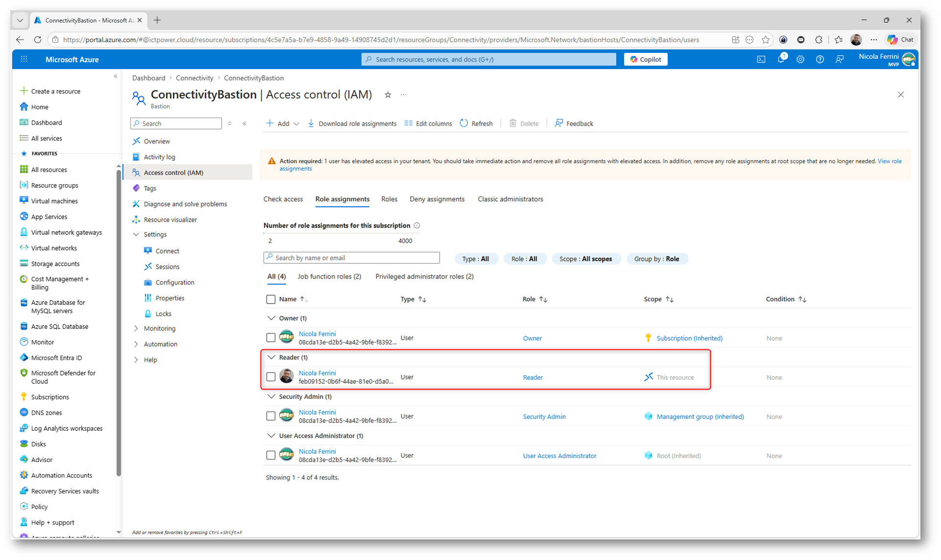Collapse the Security Admin group
This screenshot has height=560, width=941.
coord(271,397)
